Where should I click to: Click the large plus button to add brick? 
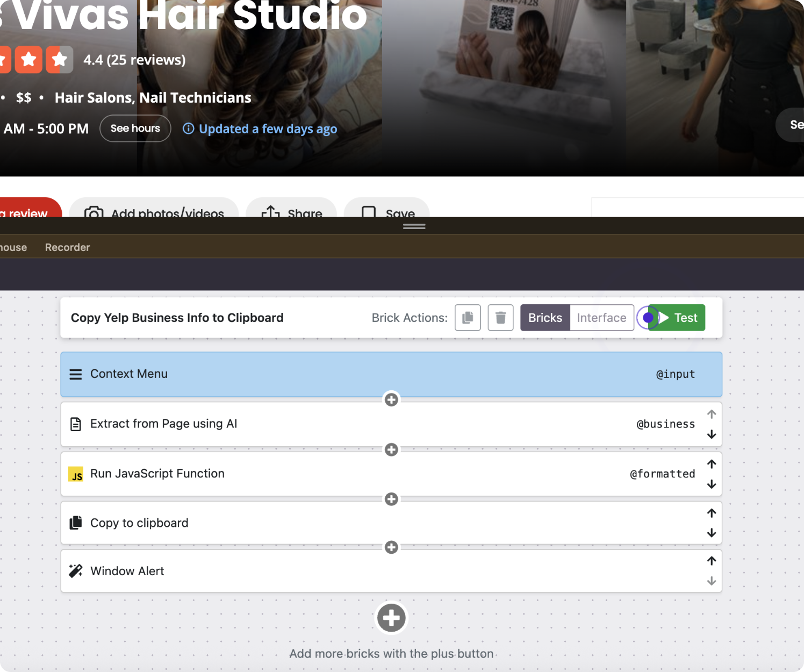pos(391,618)
